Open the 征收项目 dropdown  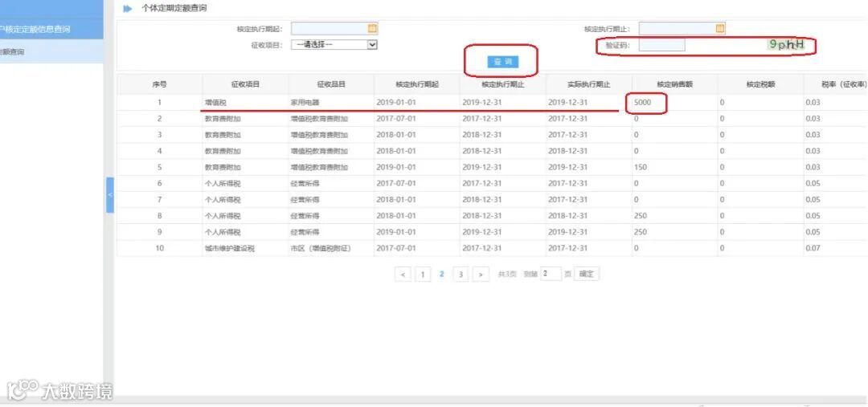click(x=334, y=45)
